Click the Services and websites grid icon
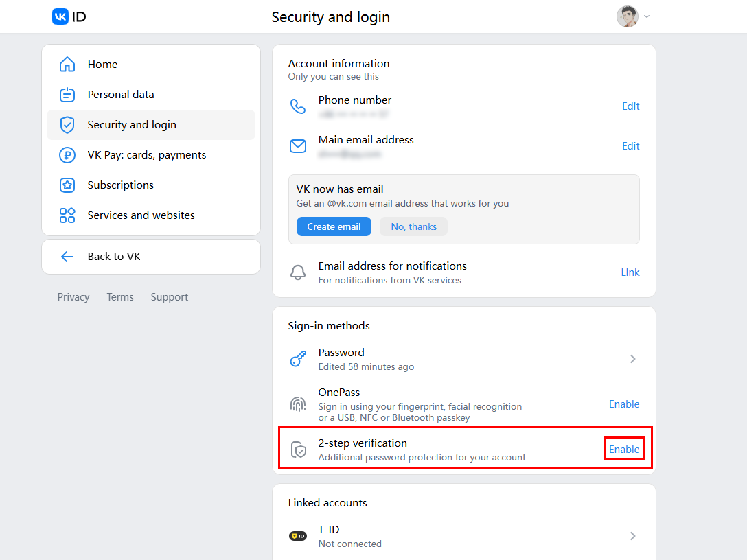The width and height of the screenshot is (747, 560). click(x=67, y=215)
